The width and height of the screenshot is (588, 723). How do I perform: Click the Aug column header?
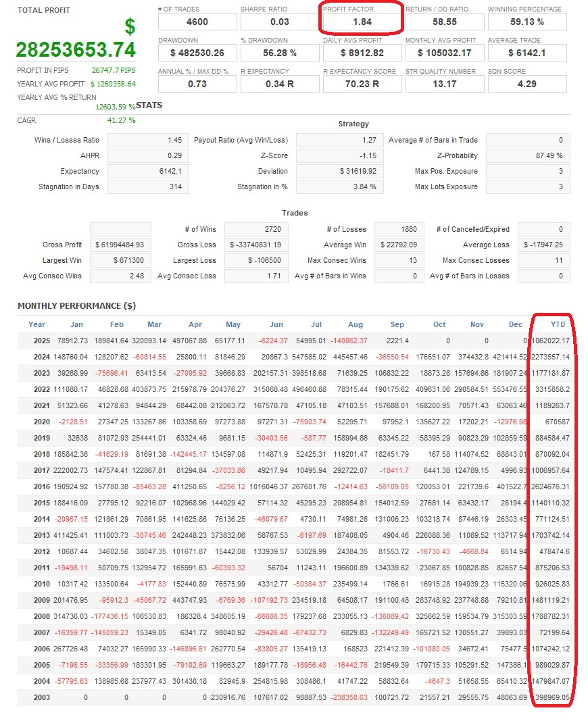point(356,324)
